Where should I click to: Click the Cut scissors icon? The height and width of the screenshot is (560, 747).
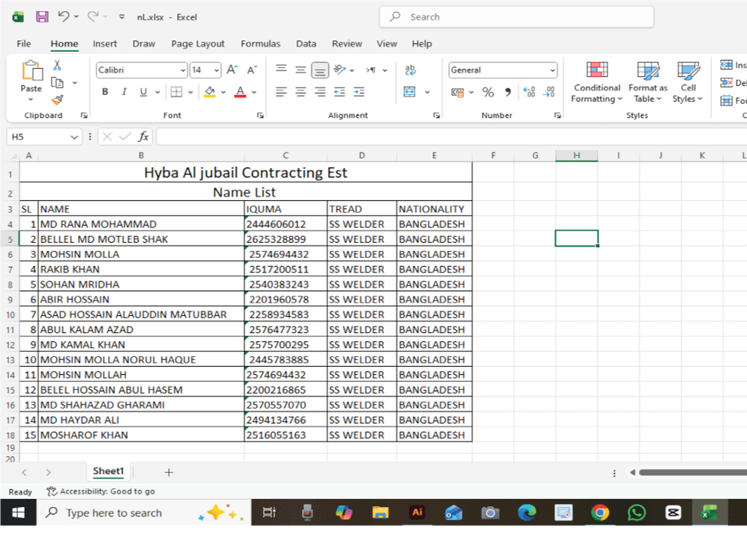pyautogui.click(x=57, y=65)
